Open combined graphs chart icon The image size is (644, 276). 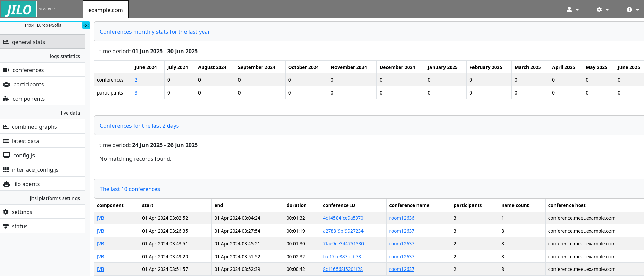point(6,127)
